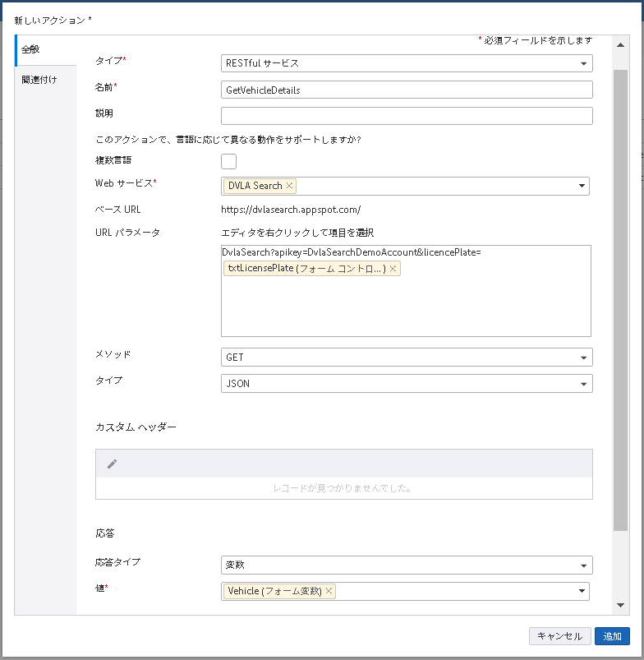Click the pencil edit icon in custom headers
Viewport: 644px width, 660px height.
(x=113, y=464)
